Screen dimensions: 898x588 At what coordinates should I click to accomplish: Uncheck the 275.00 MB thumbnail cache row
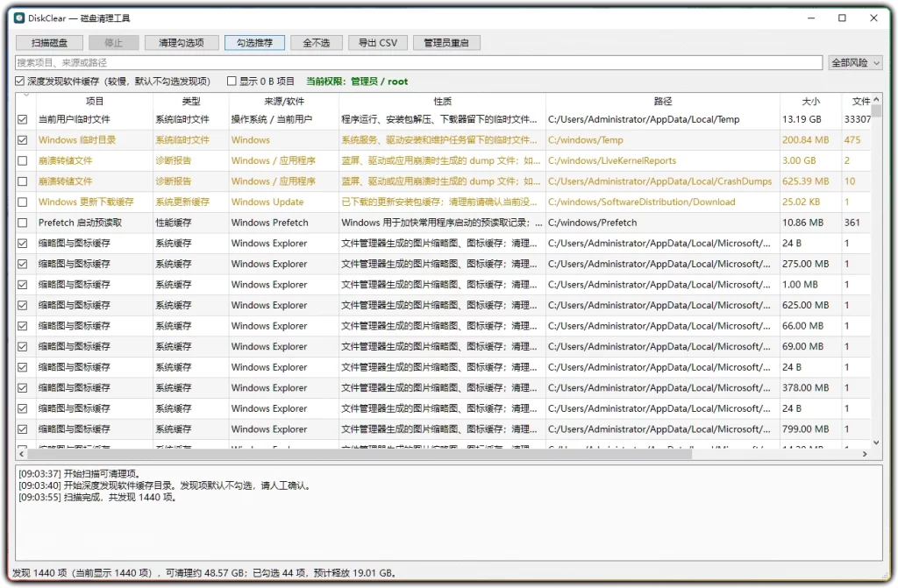pyautogui.click(x=22, y=264)
